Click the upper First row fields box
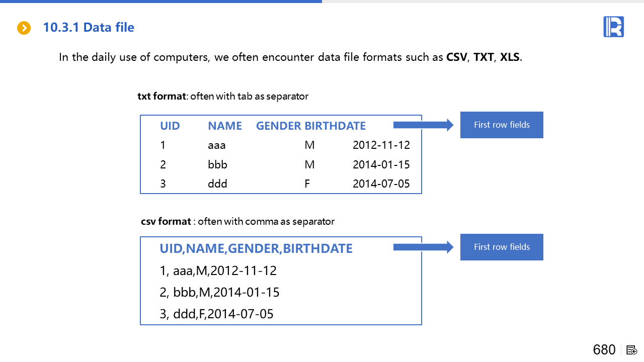Screen dimensions: 644x362 (501, 125)
